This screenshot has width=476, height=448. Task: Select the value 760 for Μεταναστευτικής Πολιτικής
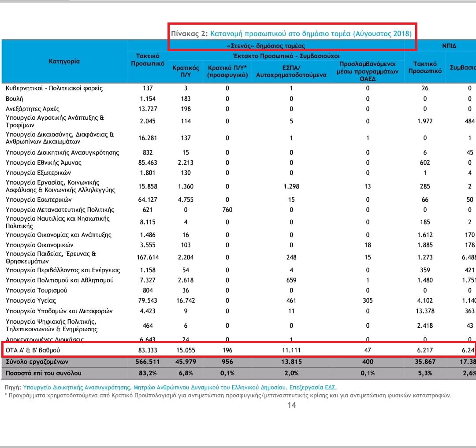(x=227, y=210)
